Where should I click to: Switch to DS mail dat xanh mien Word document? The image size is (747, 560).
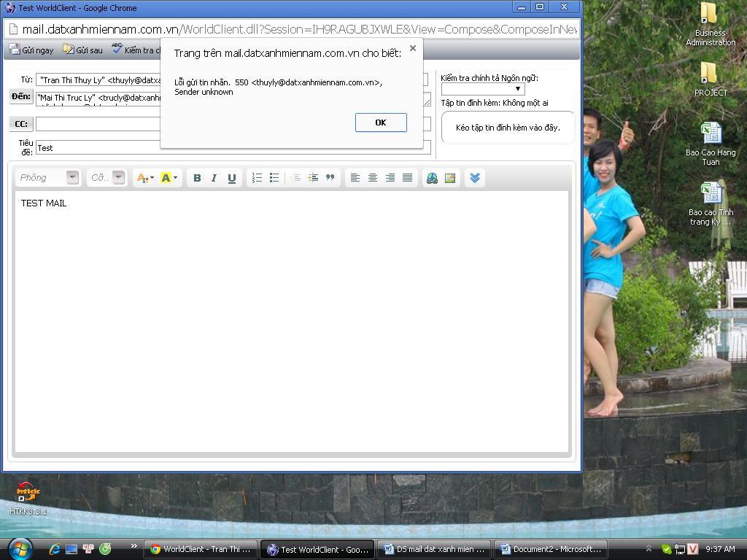[x=435, y=549]
